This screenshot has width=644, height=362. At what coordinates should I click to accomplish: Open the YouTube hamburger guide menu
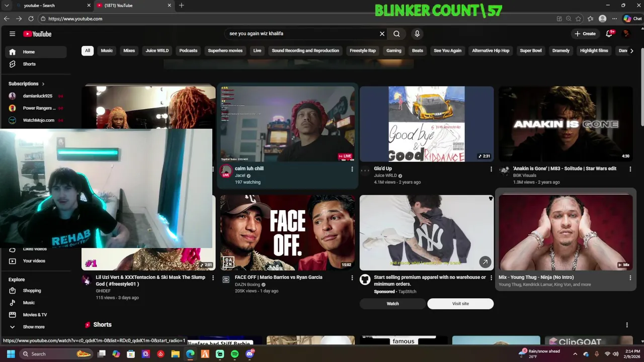click(x=12, y=34)
